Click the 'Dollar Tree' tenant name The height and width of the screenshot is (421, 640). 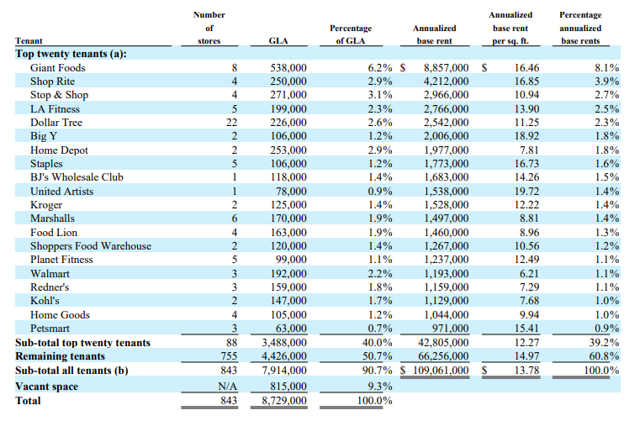tap(56, 123)
